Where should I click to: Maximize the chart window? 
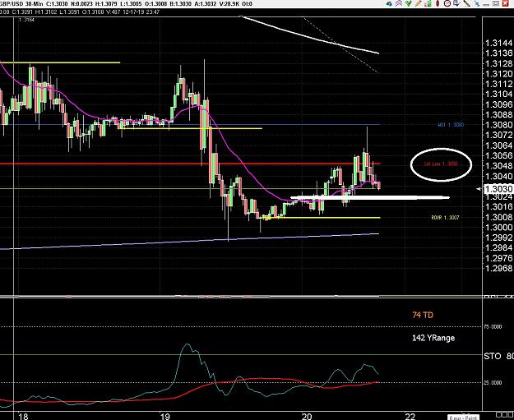pos(496,3)
